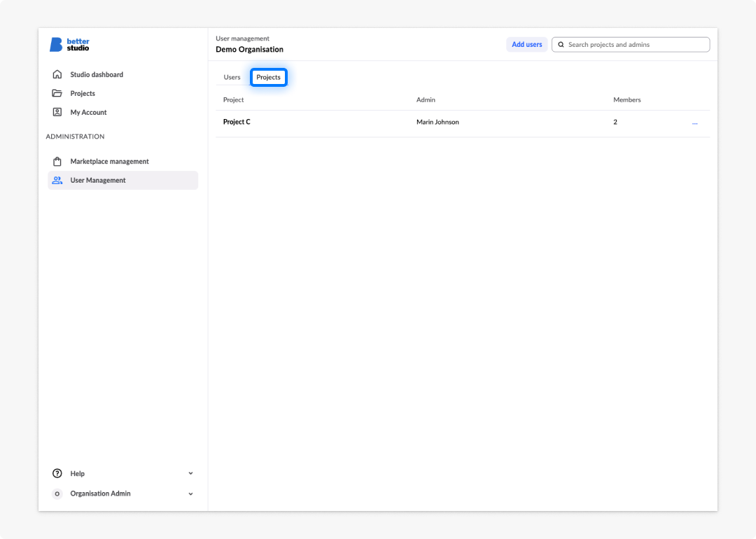The height and width of the screenshot is (539, 756).
Task: Click the Marketplace management bag icon
Action: point(57,161)
